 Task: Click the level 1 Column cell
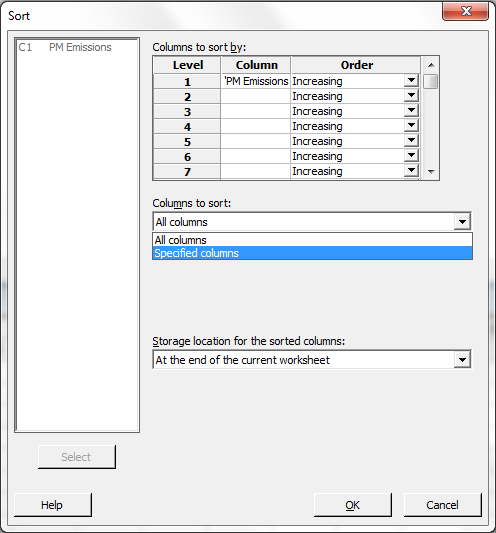(256, 81)
